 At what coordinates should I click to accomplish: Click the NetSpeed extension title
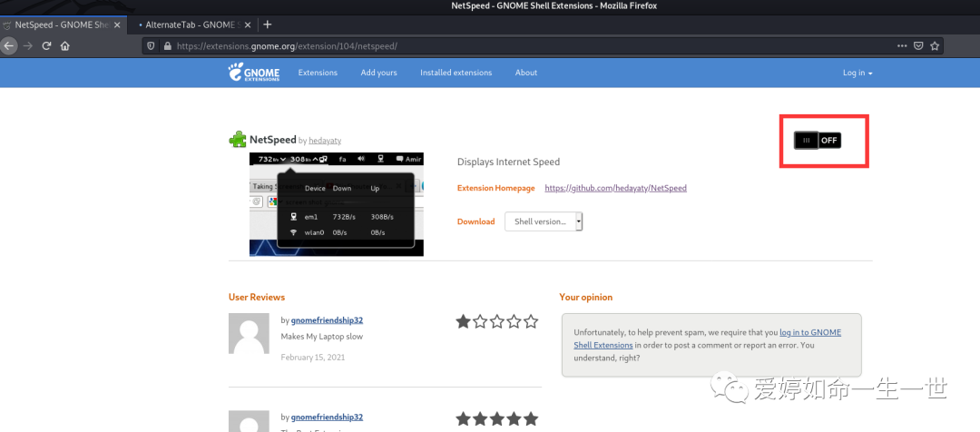pyautogui.click(x=272, y=140)
